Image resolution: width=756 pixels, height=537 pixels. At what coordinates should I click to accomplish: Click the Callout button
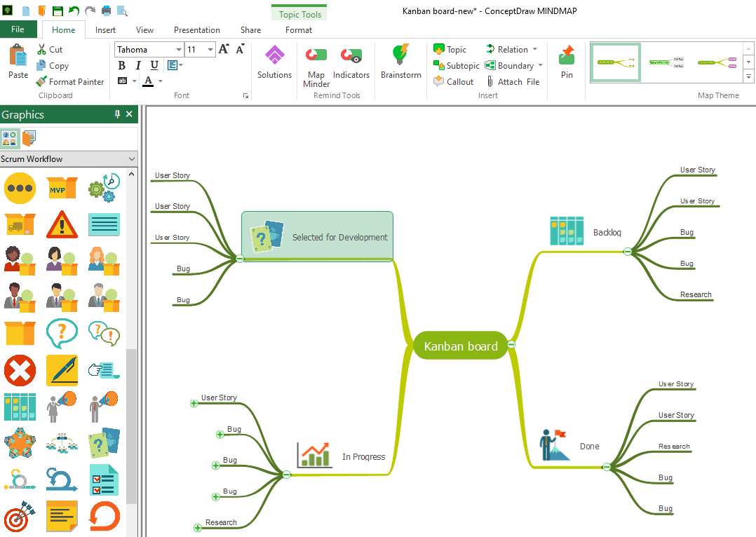(453, 82)
